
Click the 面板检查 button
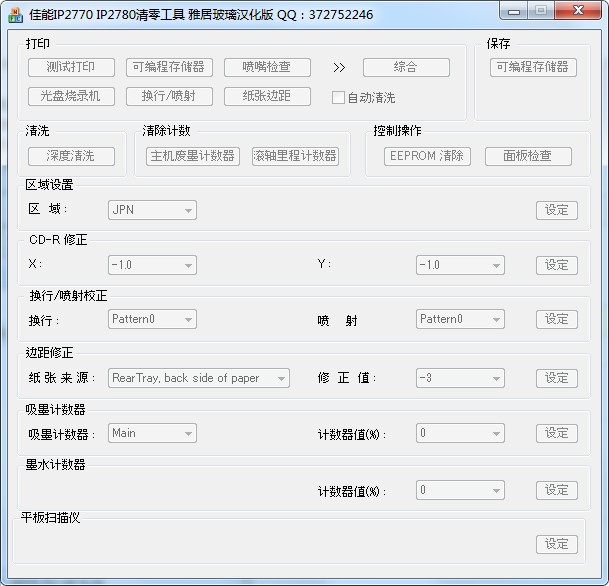pos(528,156)
